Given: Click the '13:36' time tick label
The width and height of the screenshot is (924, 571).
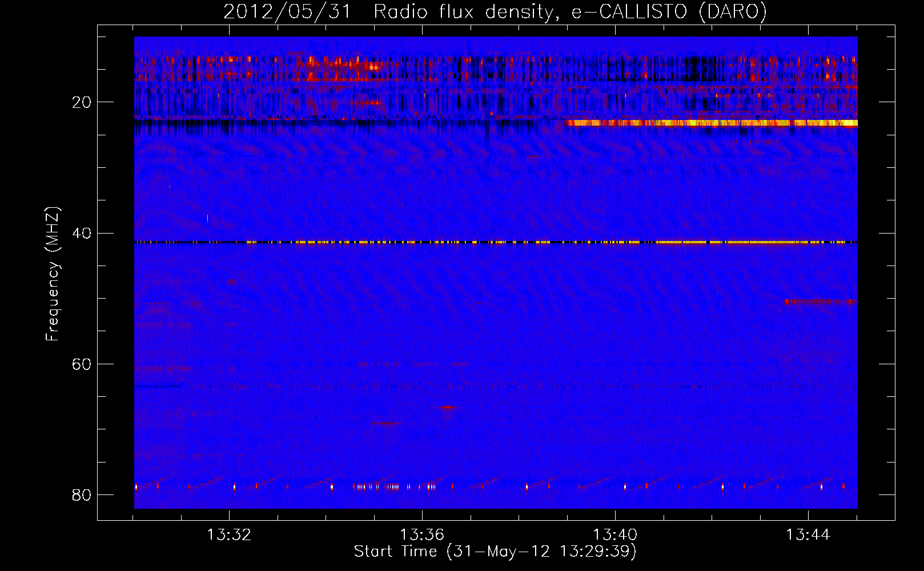Looking at the screenshot, I should [422, 534].
